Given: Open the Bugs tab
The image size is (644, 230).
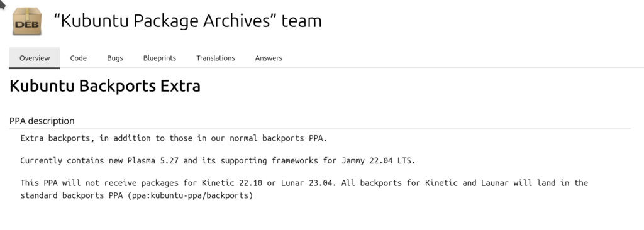Looking at the screenshot, I should [x=115, y=58].
